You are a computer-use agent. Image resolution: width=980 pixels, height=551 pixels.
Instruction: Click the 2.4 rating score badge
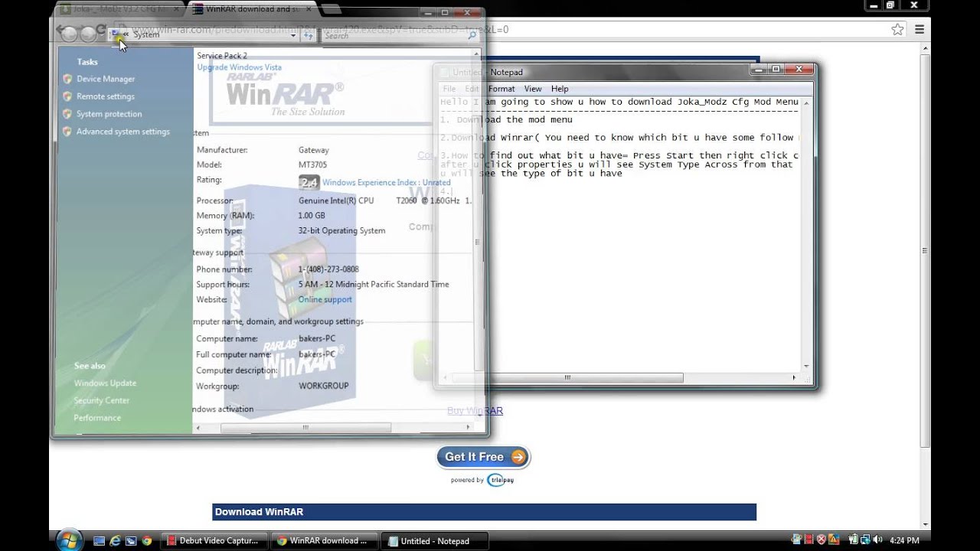309,182
